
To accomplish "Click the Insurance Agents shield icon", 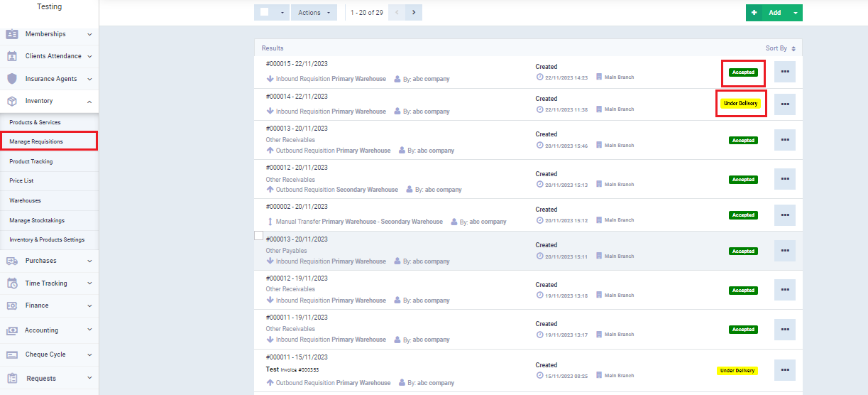I will 12,79.
